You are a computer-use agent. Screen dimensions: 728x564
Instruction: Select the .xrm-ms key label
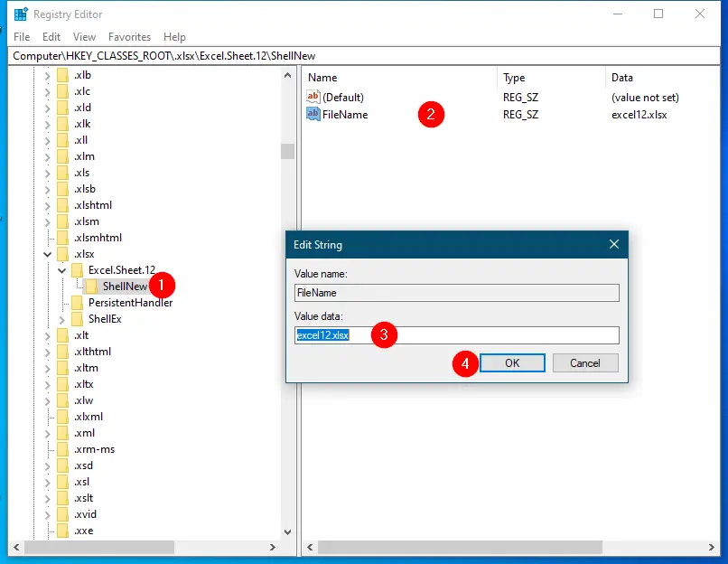pos(94,449)
